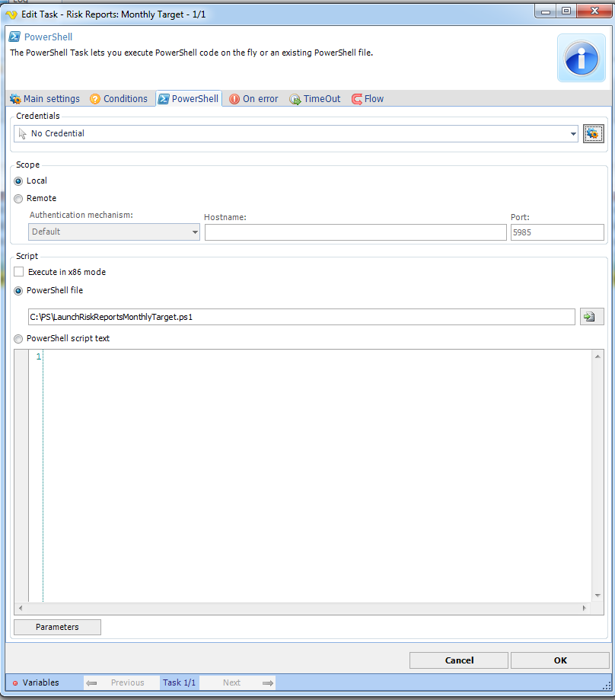Viewport: 615px width, 700px height.
Task: Click the On error exclamation icon
Action: click(x=234, y=99)
